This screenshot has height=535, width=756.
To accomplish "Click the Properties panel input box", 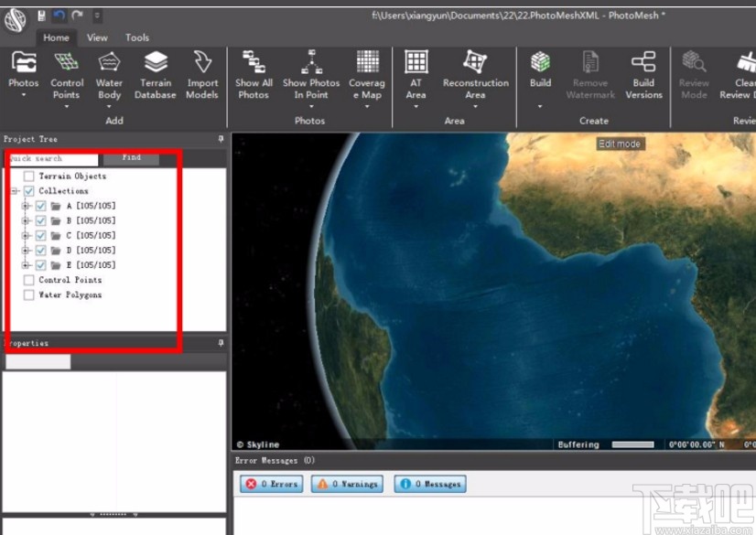I will (38, 361).
